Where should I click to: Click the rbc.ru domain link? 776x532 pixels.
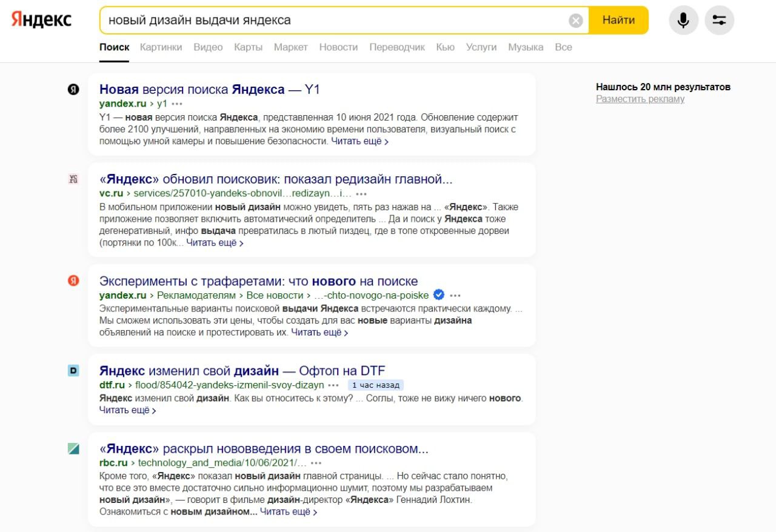pyautogui.click(x=113, y=463)
